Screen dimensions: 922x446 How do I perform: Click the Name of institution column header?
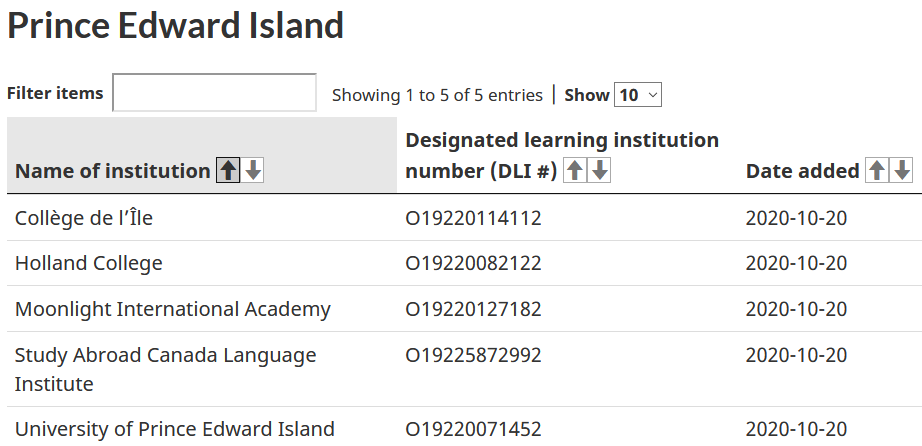coord(112,171)
